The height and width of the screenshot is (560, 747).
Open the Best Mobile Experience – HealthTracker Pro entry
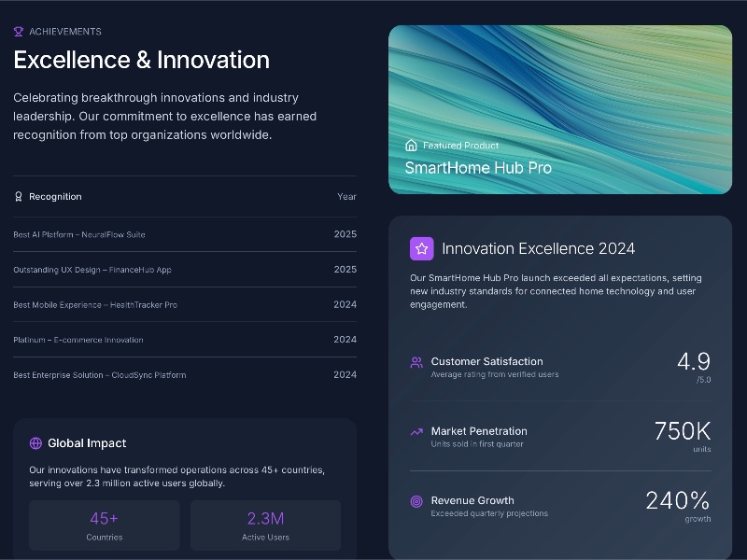pyautogui.click(x=185, y=304)
